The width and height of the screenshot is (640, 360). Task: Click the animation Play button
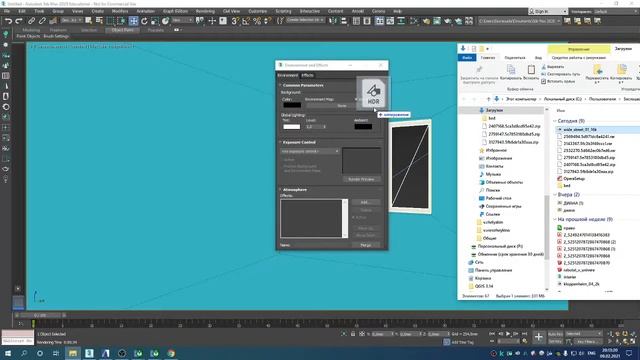(x=508, y=334)
